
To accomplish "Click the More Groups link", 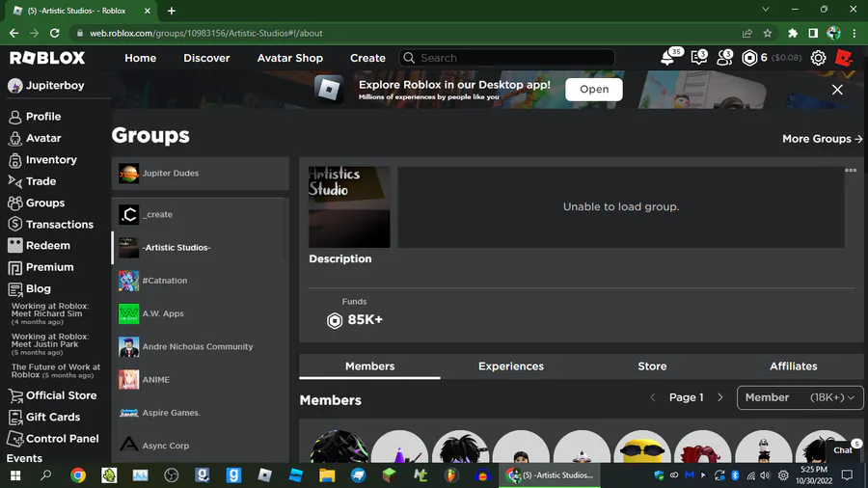I will tap(822, 139).
